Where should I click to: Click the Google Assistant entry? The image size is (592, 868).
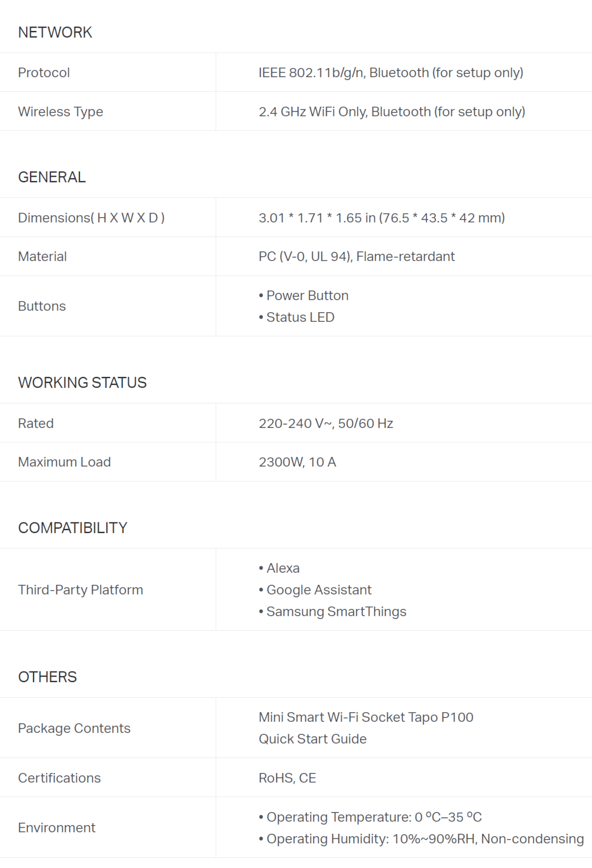319,590
